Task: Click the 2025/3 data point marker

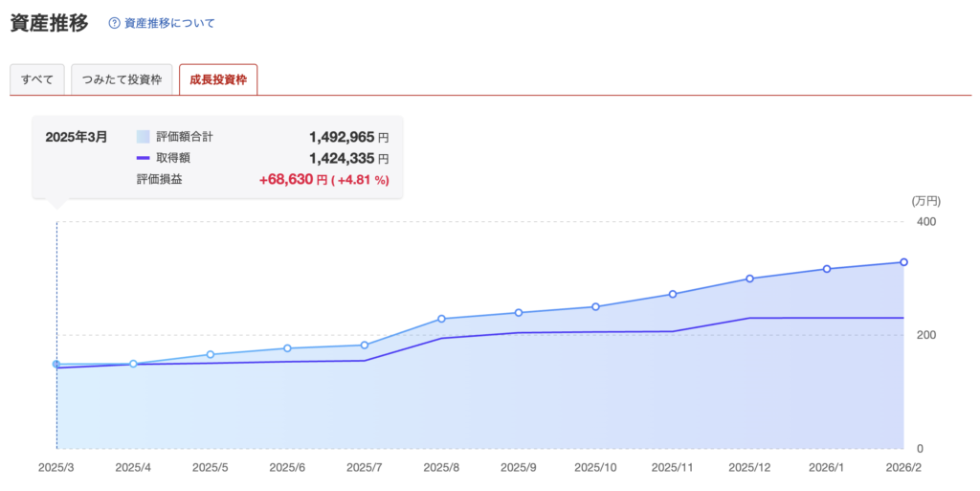Action: [x=56, y=365]
